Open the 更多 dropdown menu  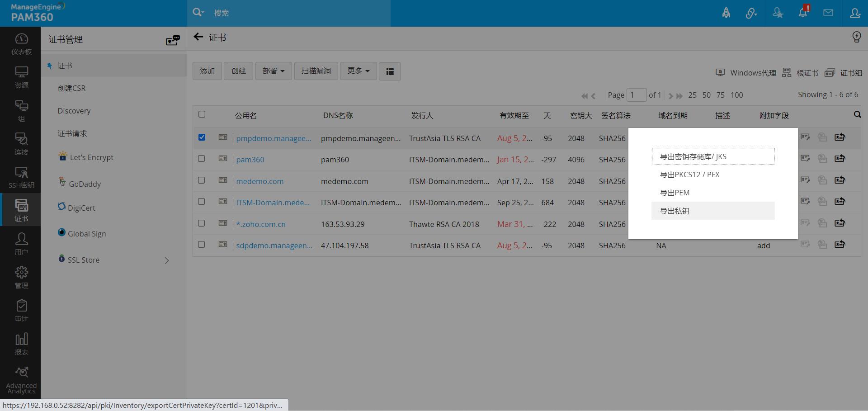coord(358,71)
